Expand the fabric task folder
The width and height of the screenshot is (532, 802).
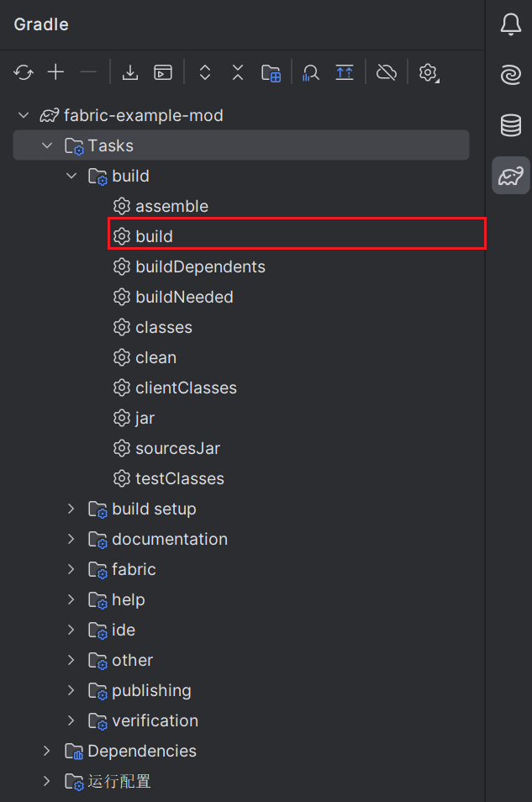[x=71, y=569]
